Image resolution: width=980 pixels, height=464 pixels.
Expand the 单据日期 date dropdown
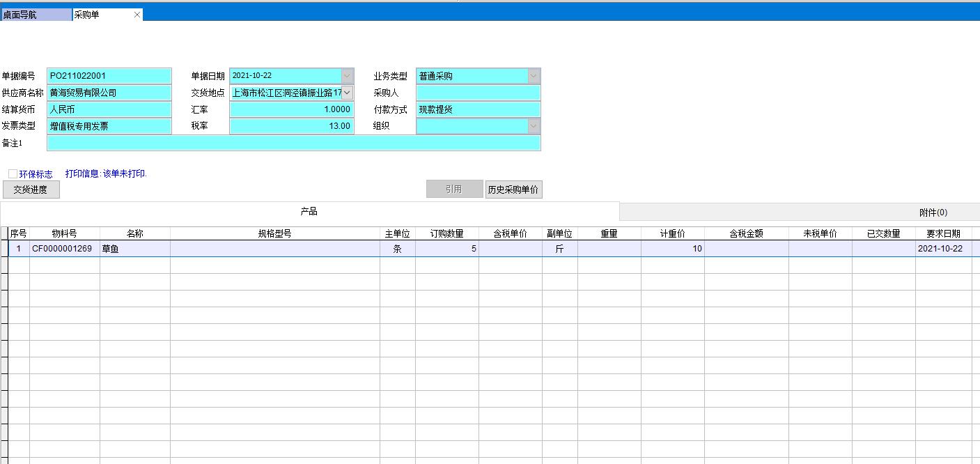(x=347, y=76)
